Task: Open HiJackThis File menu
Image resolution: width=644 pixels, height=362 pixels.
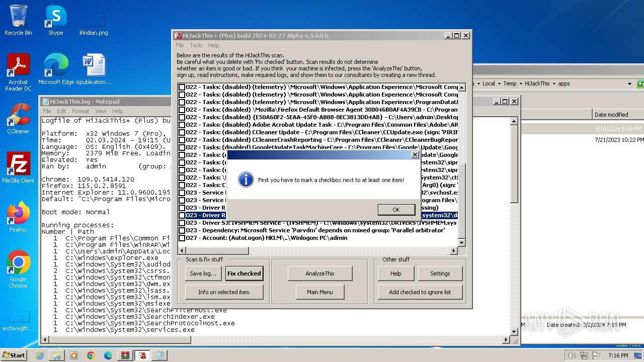Action: 180,45
